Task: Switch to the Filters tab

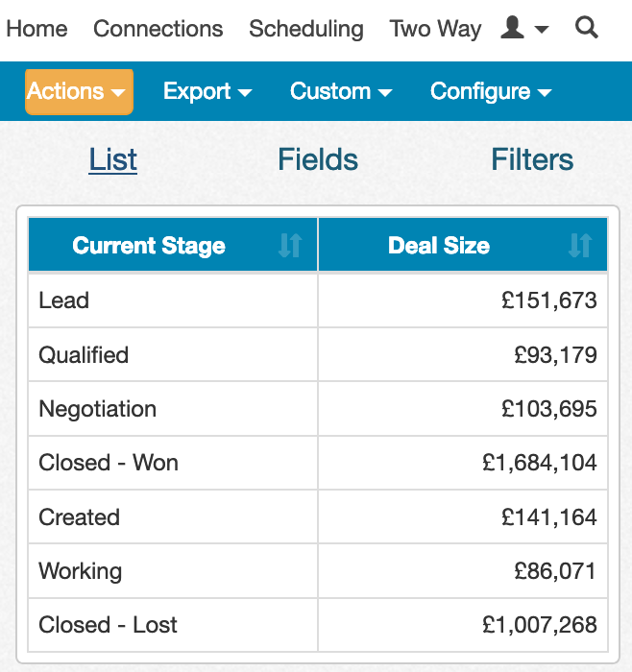Action: click(x=532, y=159)
